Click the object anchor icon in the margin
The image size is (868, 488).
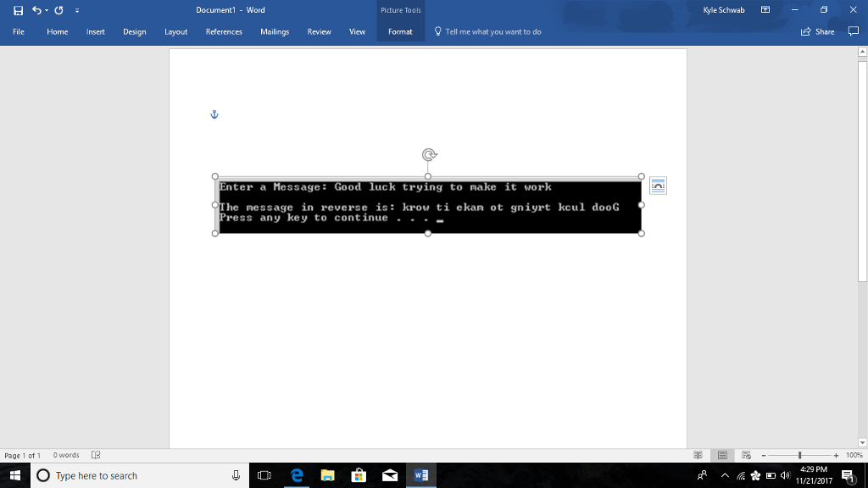[x=214, y=113]
